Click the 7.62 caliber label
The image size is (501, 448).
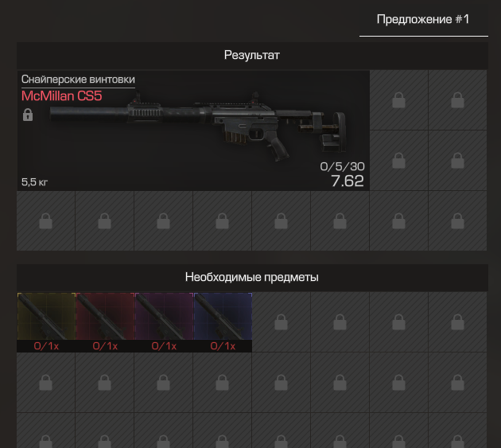pyautogui.click(x=348, y=181)
